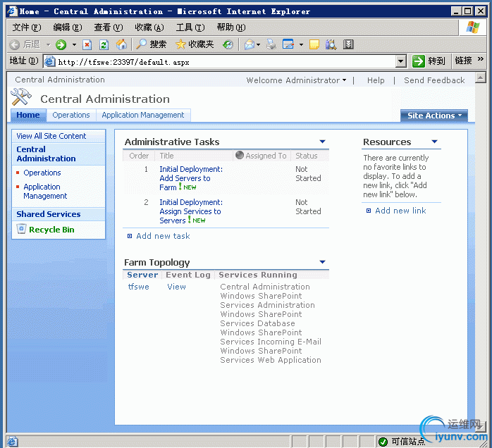
Task: Click the status bar IE page icon
Action: [13, 442]
